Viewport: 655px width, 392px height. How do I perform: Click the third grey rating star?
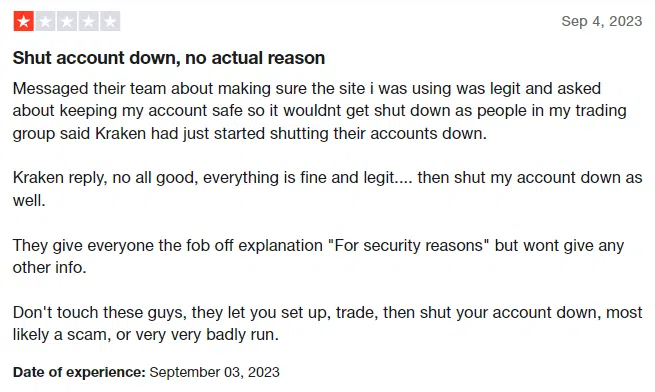pos(67,21)
